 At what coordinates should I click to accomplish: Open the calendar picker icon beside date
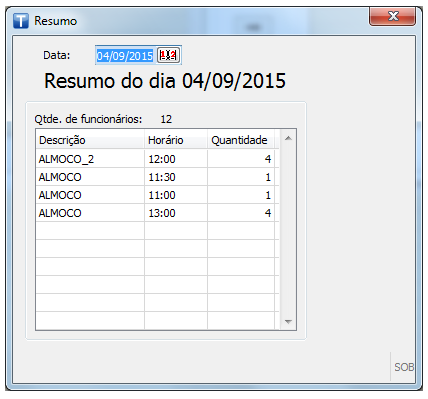(168, 55)
